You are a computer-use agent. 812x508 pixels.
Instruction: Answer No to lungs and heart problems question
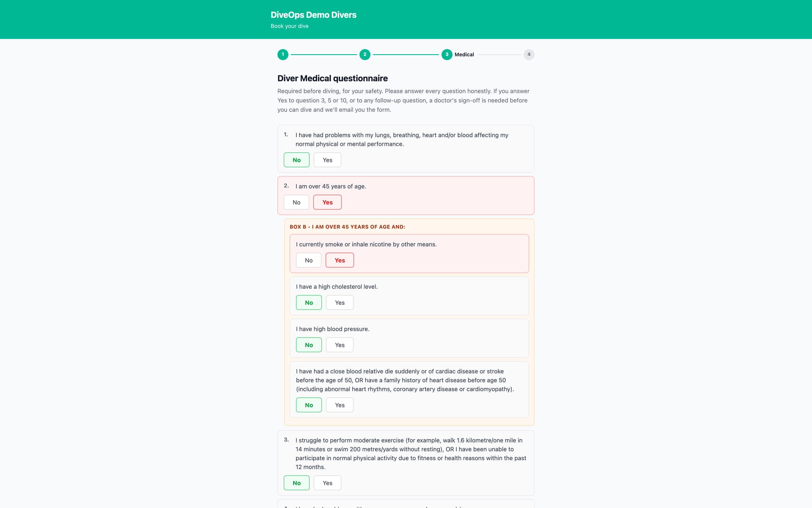click(296, 160)
